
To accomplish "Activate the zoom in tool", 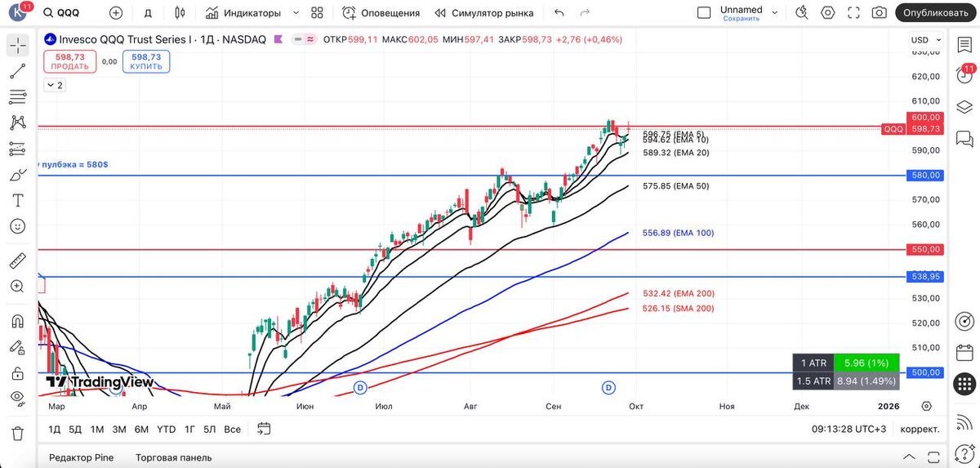I will 18,287.
